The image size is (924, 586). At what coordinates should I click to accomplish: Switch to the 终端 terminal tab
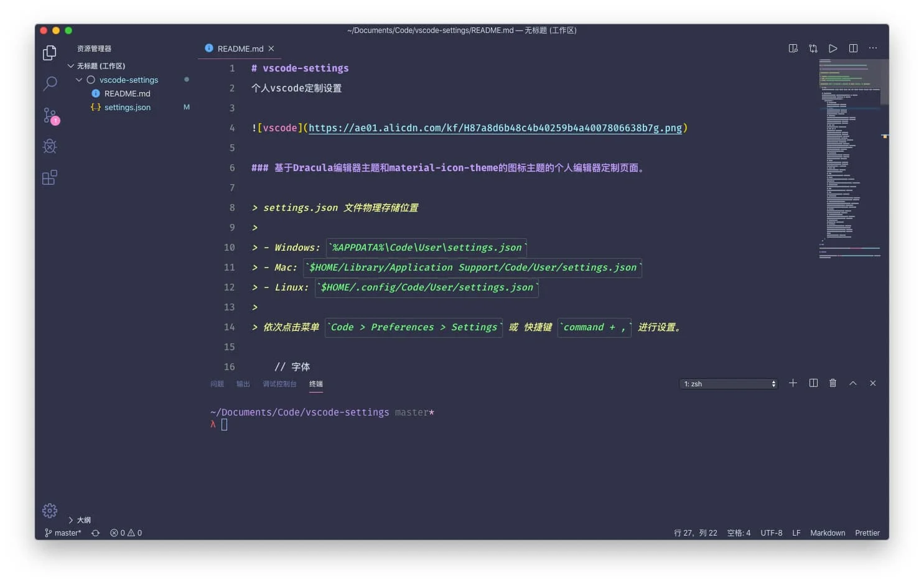pos(316,384)
